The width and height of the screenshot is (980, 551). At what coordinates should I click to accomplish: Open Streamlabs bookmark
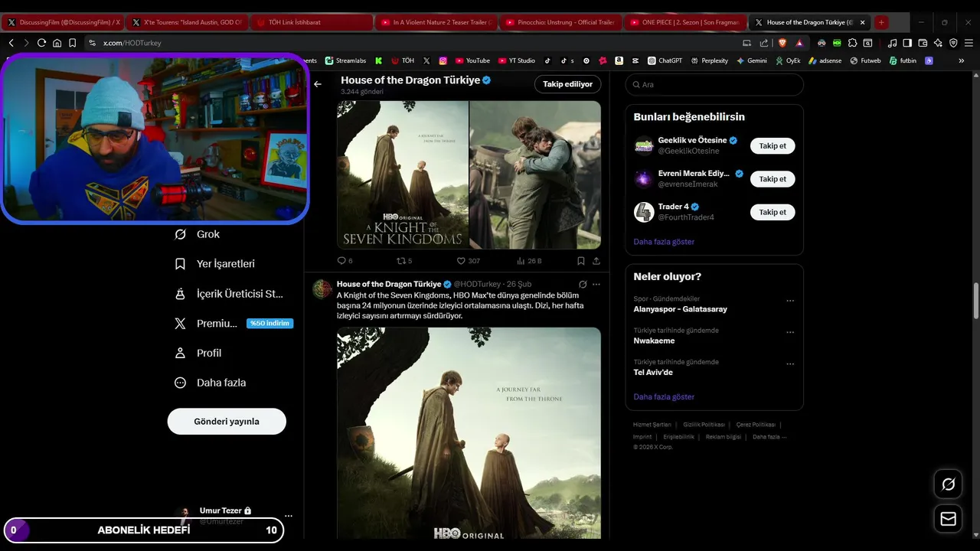click(345, 60)
